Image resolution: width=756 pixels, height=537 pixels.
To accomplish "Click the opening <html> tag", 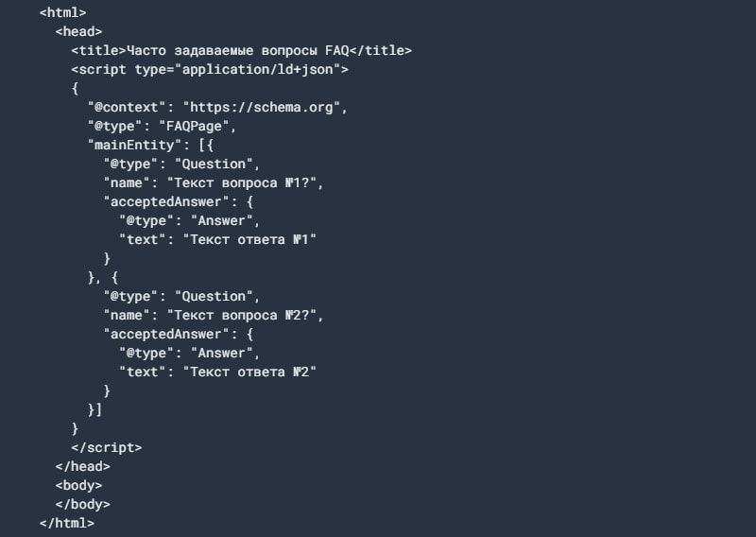I will click(x=62, y=13).
